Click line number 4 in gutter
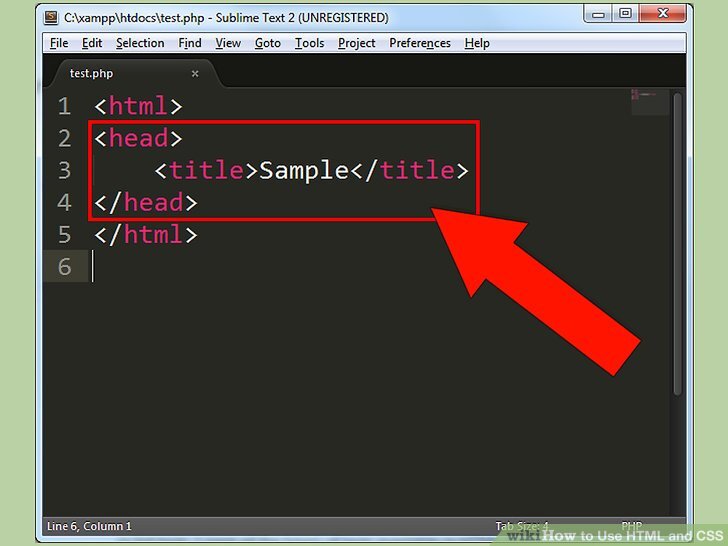This screenshot has height=546, width=728. click(65, 202)
